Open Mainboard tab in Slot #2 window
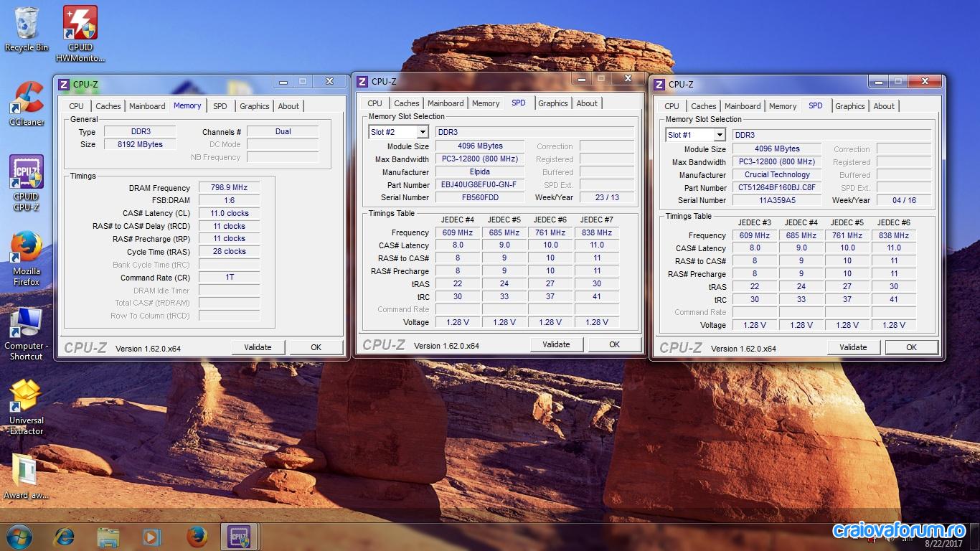The image size is (980, 551). (x=446, y=103)
